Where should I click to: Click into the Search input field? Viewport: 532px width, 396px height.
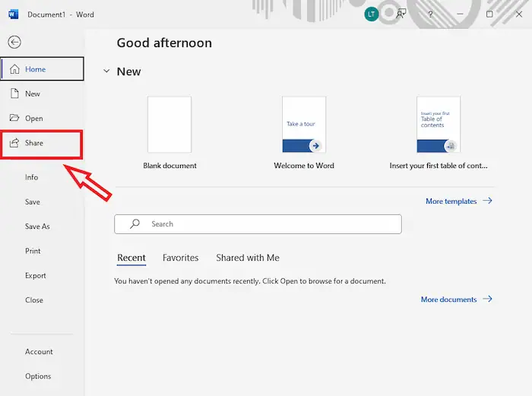[x=266, y=224]
